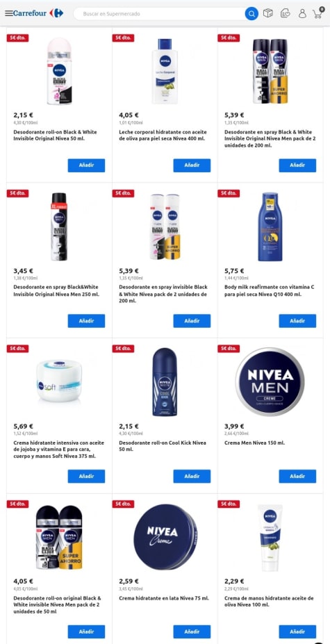The height and width of the screenshot is (644, 330).
Task: Add Crema Men Nivea 150 ml
Action: tap(297, 477)
